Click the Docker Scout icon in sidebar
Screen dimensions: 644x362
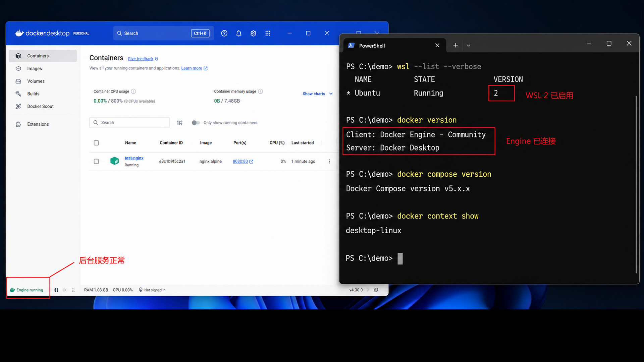tap(18, 106)
